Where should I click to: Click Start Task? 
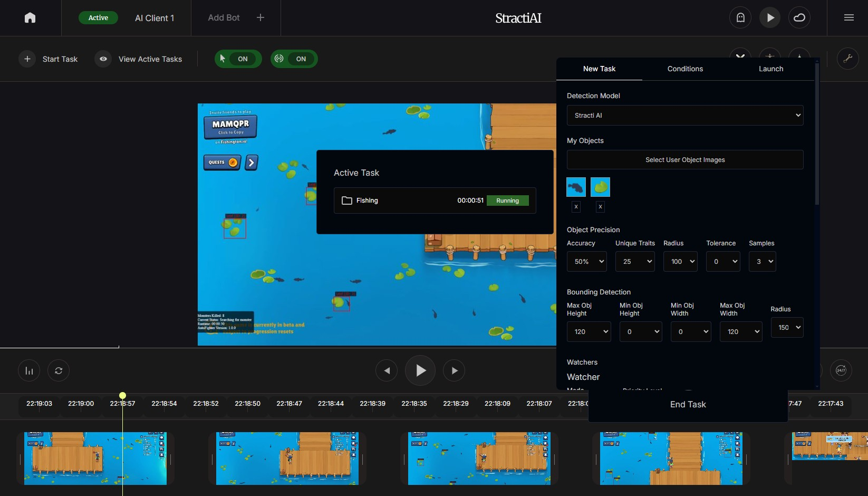(60, 59)
